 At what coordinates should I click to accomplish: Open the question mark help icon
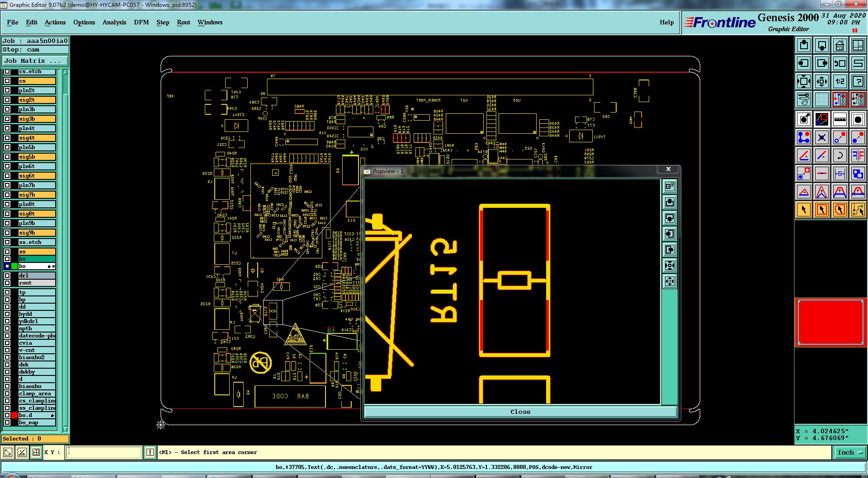[858, 81]
